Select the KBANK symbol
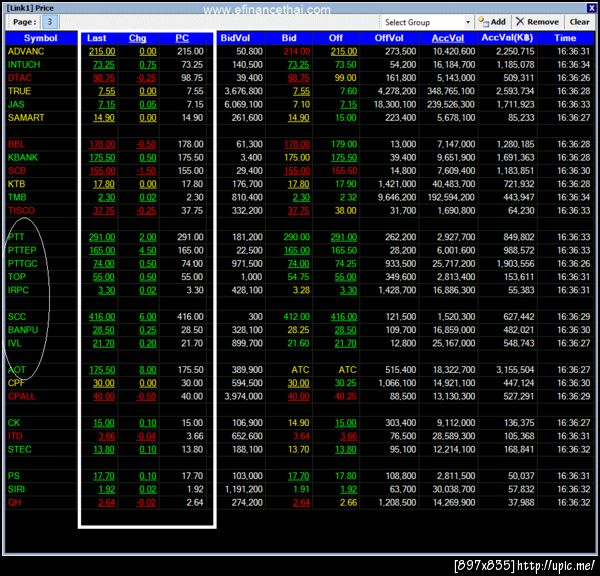Screen dimensions: 600x576 click(23, 158)
